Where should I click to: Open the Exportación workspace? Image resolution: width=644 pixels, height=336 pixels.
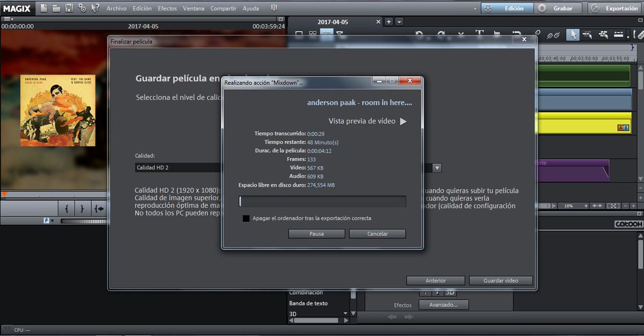(x=615, y=8)
